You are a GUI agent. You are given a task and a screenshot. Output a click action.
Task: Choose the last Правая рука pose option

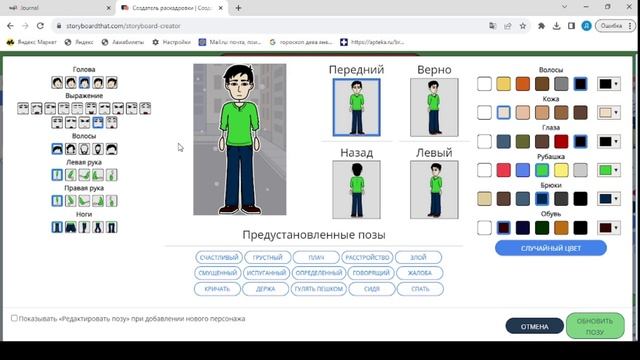tap(111, 201)
